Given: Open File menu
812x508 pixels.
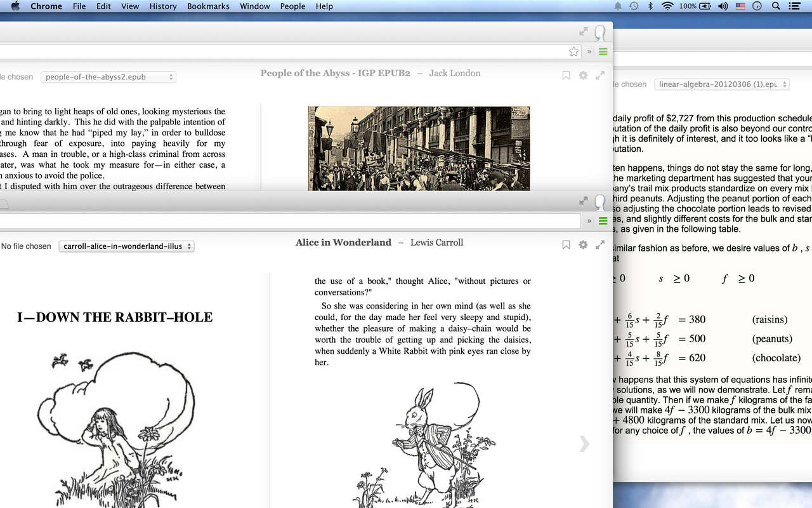Looking at the screenshot, I should [79, 6].
